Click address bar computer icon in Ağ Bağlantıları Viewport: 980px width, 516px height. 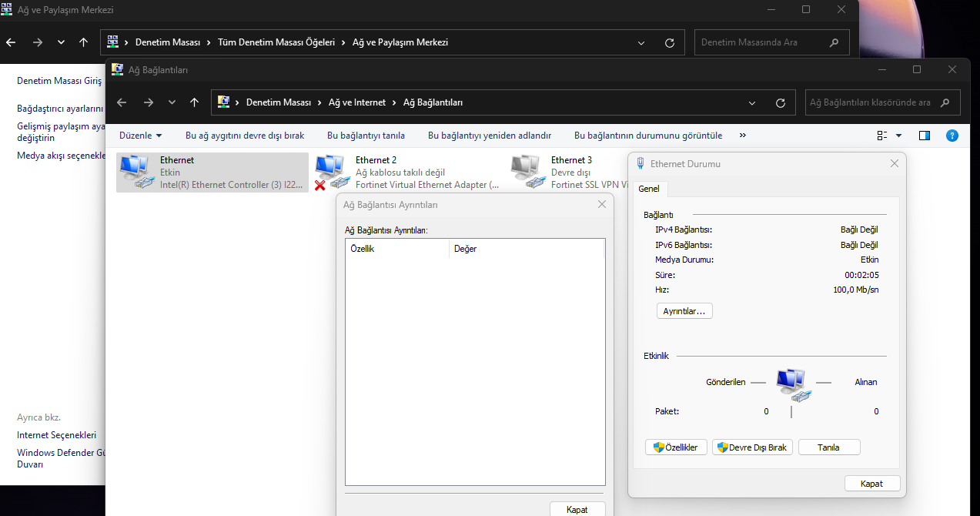point(223,102)
